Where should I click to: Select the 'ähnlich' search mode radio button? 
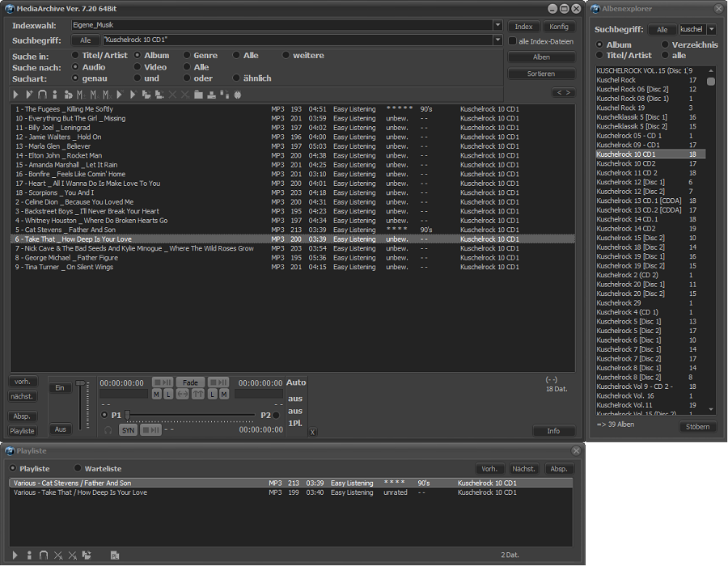pos(238,78)
